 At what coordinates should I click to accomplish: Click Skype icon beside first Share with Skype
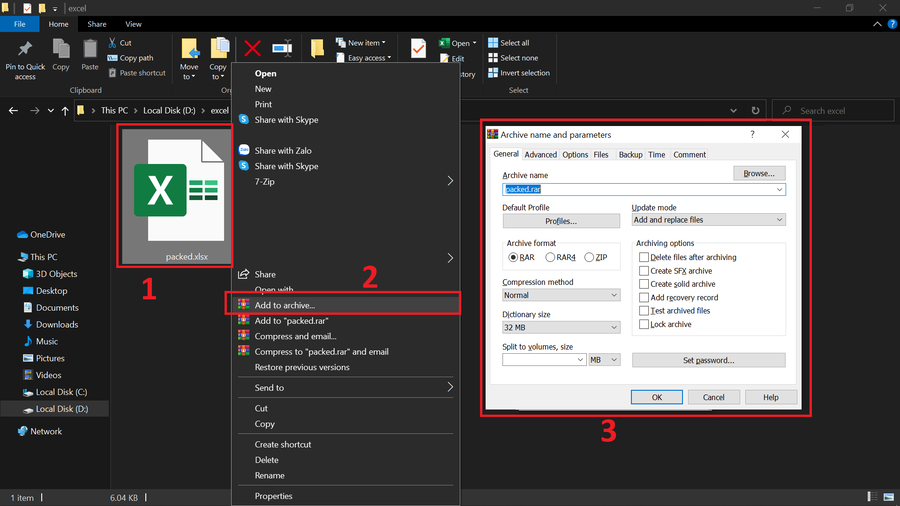click(x=244, y=119)
